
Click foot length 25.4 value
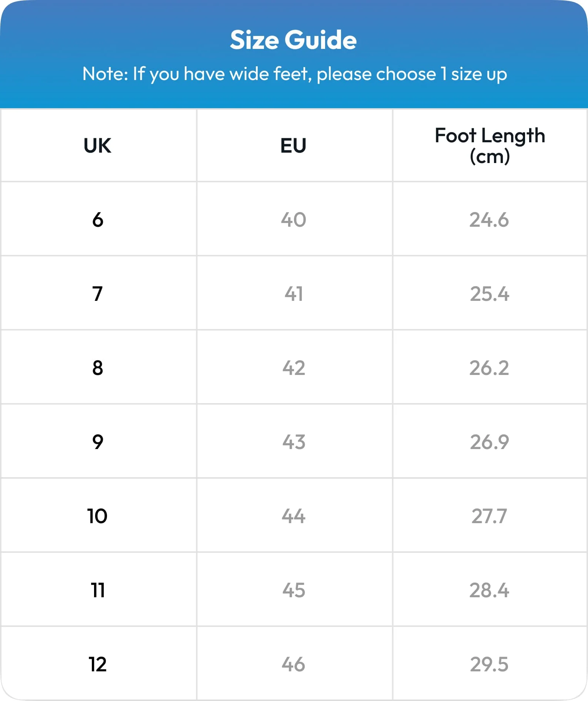pos(490,293)
